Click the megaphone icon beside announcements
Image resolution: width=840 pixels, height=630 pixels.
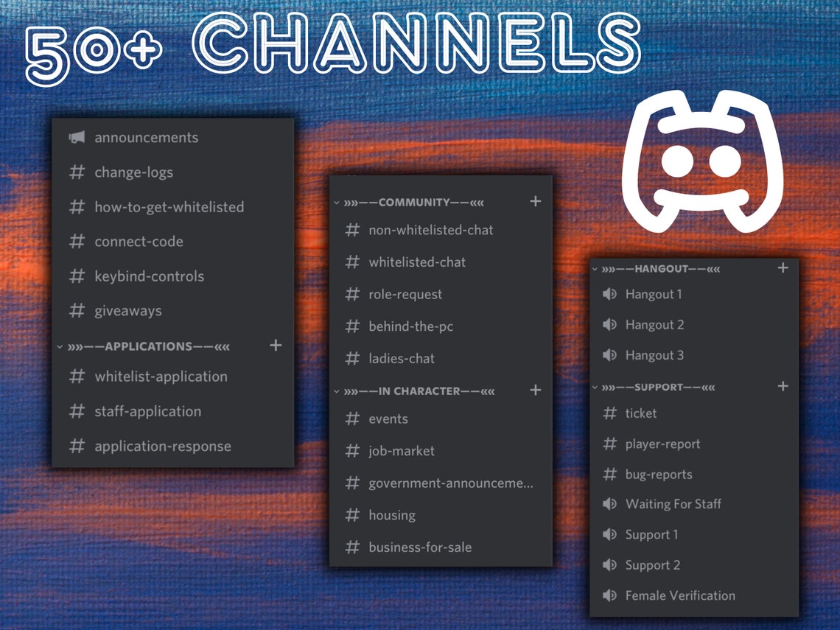pos(77,137)
